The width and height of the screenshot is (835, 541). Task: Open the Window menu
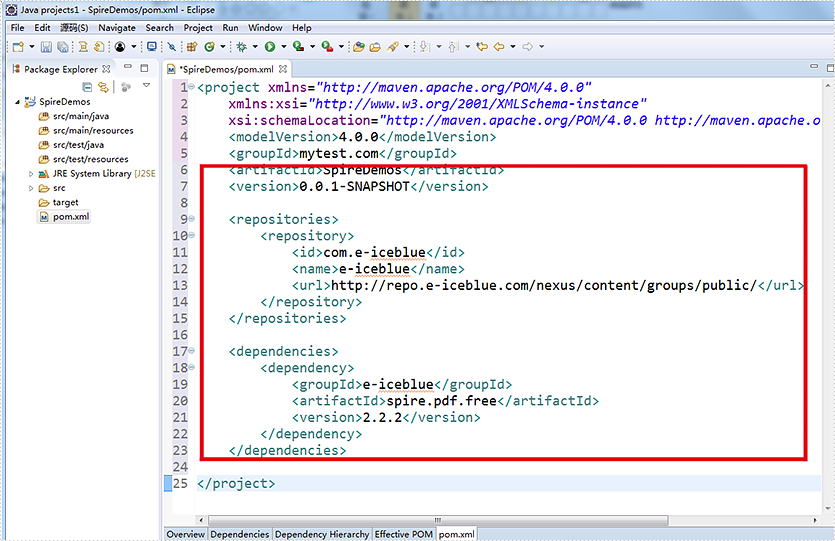(x=265, y=28)
